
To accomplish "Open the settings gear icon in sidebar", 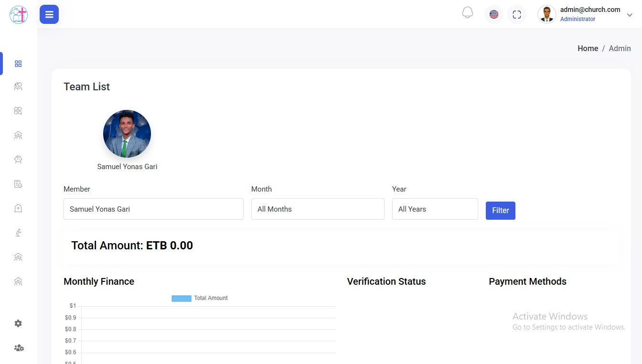I will pos(18,323).
